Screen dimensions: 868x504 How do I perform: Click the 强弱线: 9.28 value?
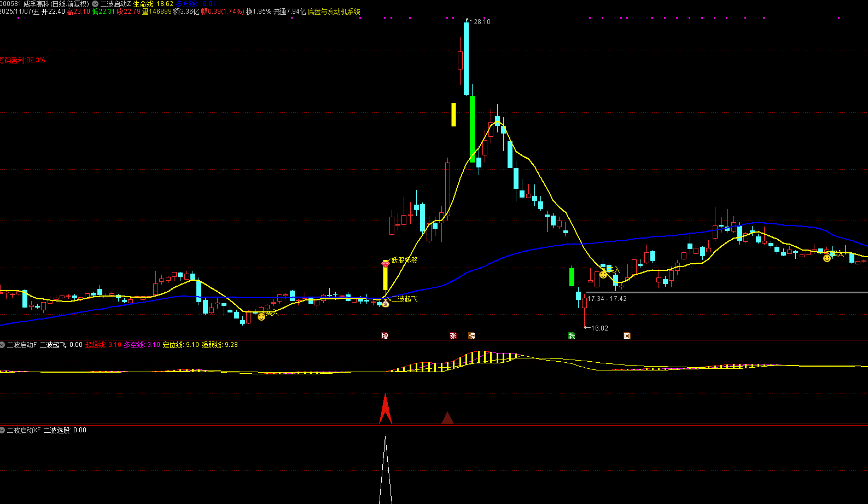tap(220, 345)
